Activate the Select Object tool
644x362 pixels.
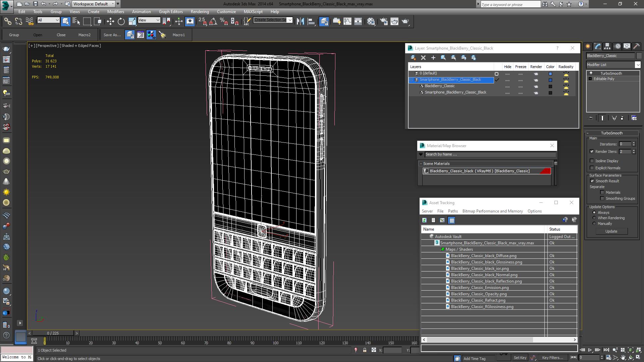(65, 21)
